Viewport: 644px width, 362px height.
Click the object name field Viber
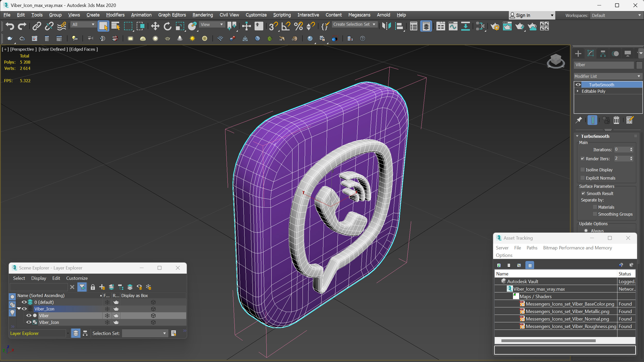tap(604, 65)
